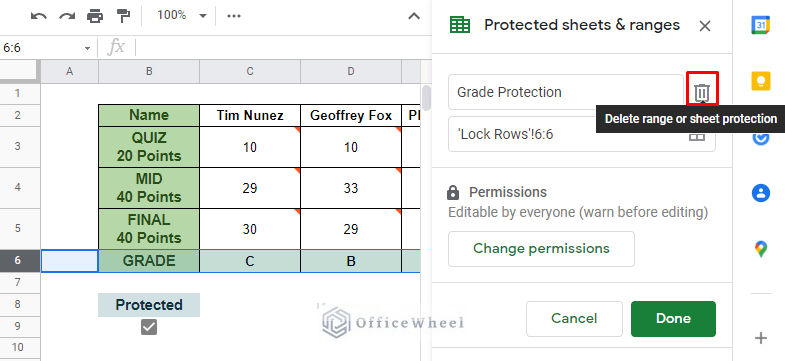Screen dimensions: 785x361
Task: Open Google Maps from side panel
Action: click(x=760, y=249)
